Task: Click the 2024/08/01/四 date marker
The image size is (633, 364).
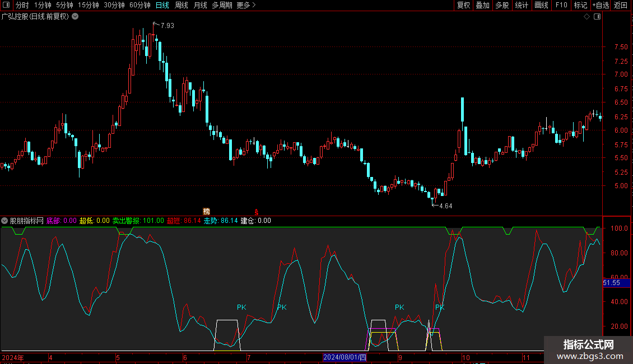Action: 345,357
